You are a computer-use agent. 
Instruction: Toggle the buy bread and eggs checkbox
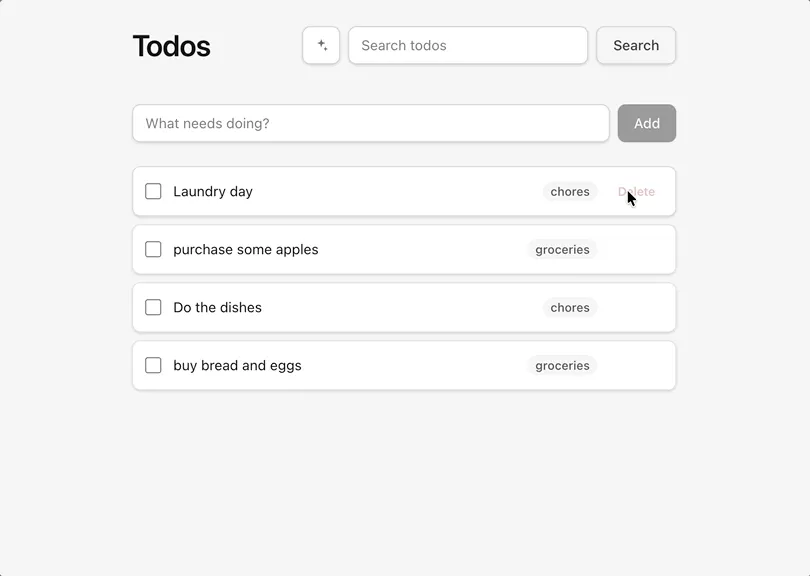click(x=153, y=365)
